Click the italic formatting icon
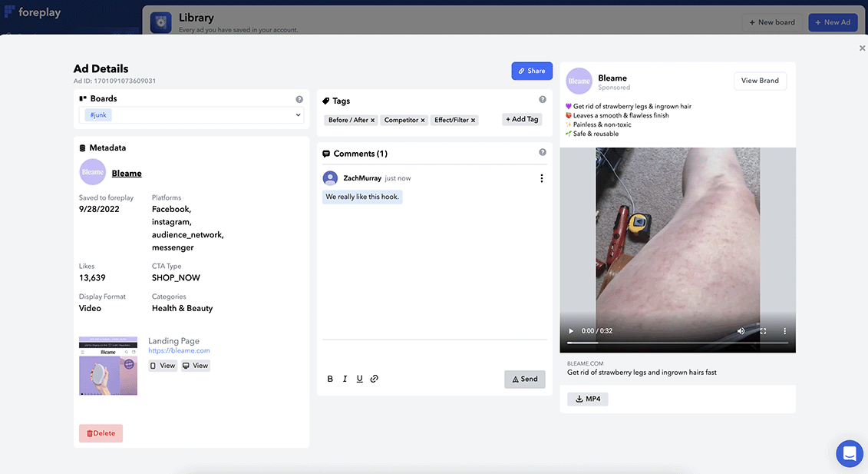The image size is (868, 474). [x=345, y=379]
